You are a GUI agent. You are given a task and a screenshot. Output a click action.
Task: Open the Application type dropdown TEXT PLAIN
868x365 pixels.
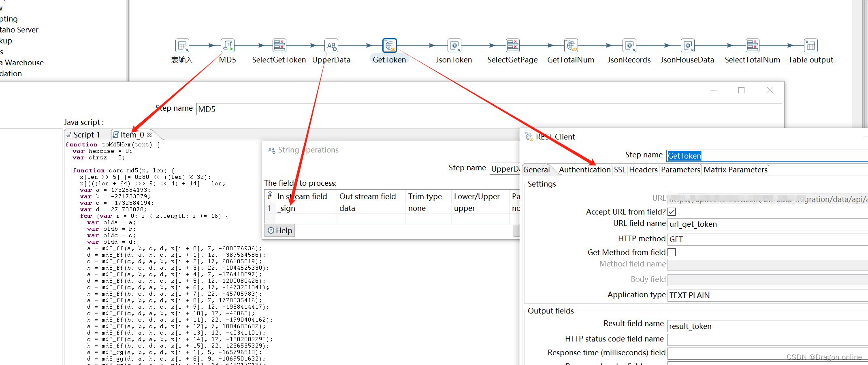[768, 295]
